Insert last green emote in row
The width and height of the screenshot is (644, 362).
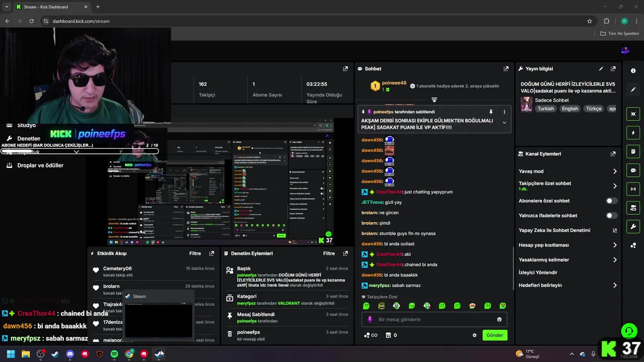point(503,306)
